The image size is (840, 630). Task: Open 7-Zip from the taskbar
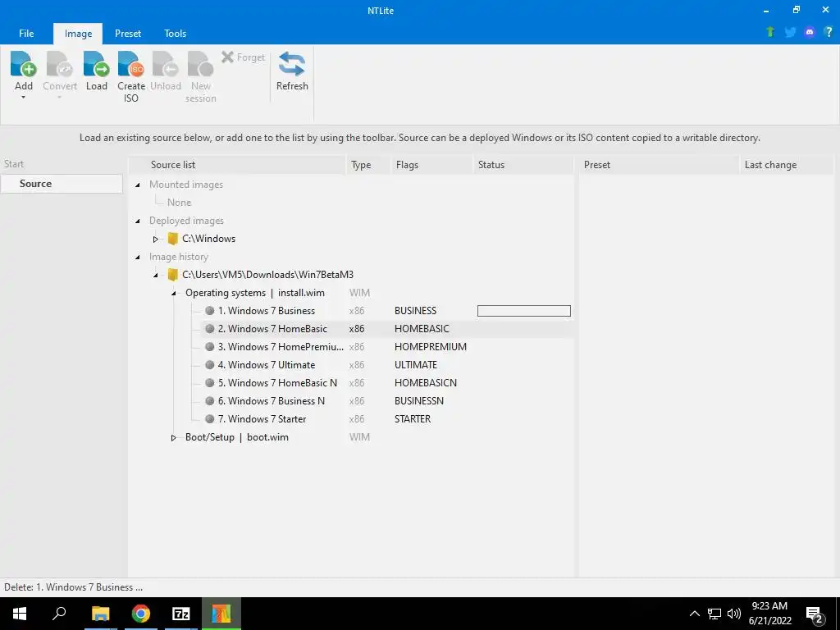(x=181, y=614)
